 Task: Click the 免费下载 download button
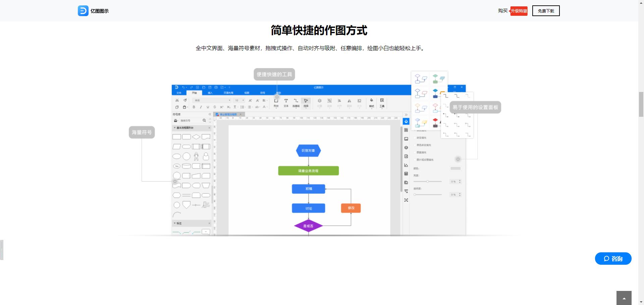click(546, 11)
